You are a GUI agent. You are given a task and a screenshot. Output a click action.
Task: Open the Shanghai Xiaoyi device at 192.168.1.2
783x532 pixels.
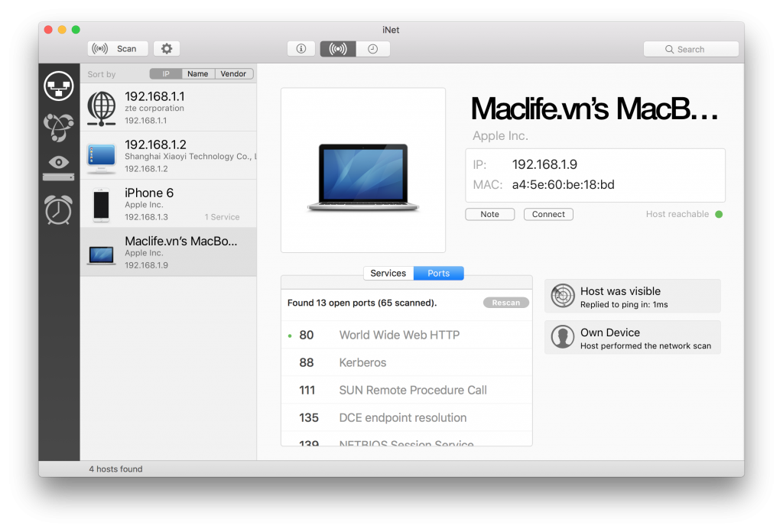click(168, 155)
